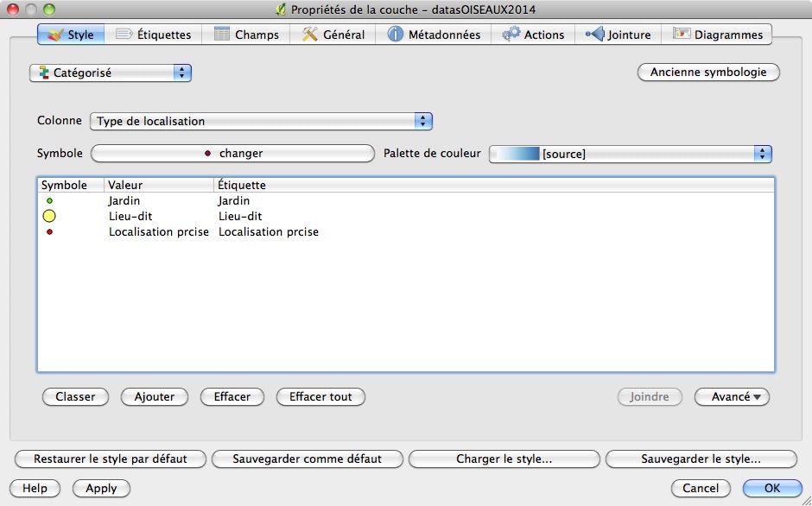Click the Jardin étiquette cell

pos(234,200)
